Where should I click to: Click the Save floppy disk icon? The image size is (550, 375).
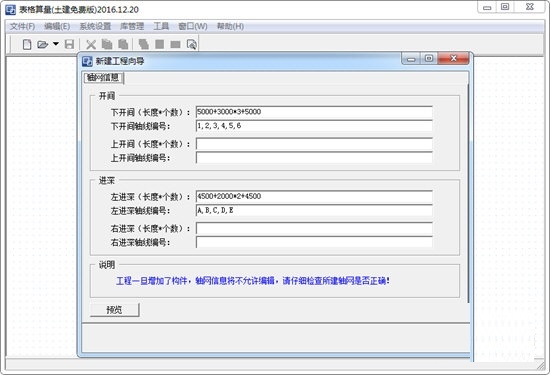tap(69, 45)
